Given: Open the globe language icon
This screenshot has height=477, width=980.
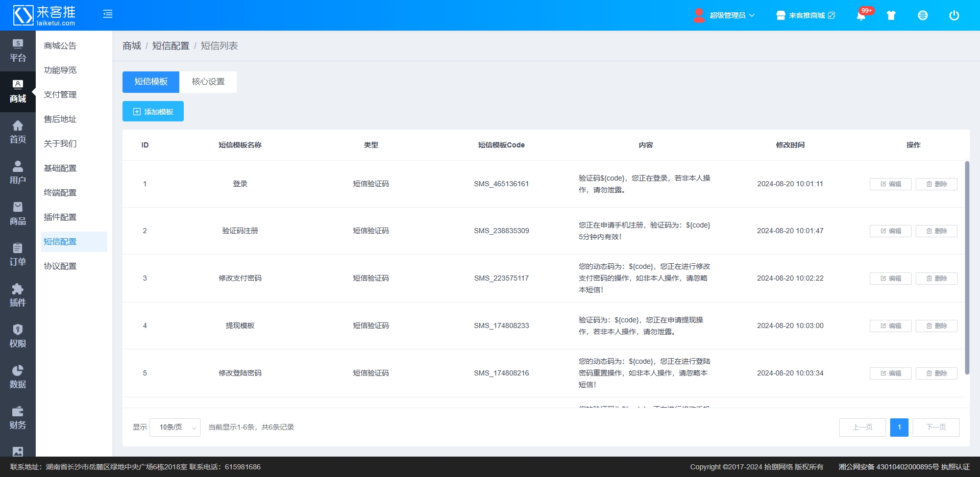Looking at the screenshot, I should 923,15.
